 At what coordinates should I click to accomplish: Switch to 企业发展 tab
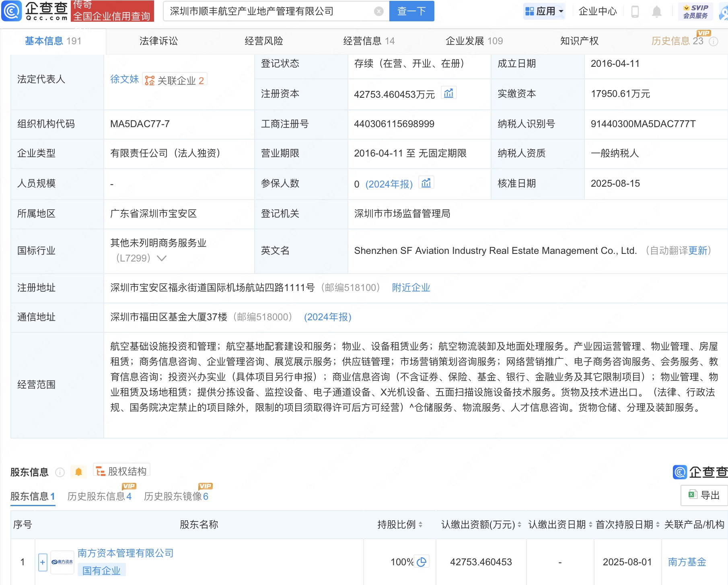click(x=474, y=41)
